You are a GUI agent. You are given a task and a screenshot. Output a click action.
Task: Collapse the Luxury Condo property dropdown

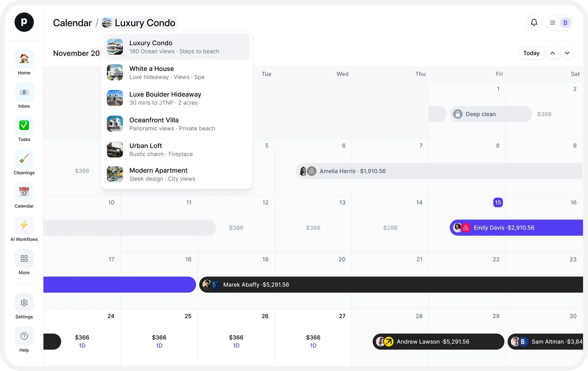click(139, 23)
